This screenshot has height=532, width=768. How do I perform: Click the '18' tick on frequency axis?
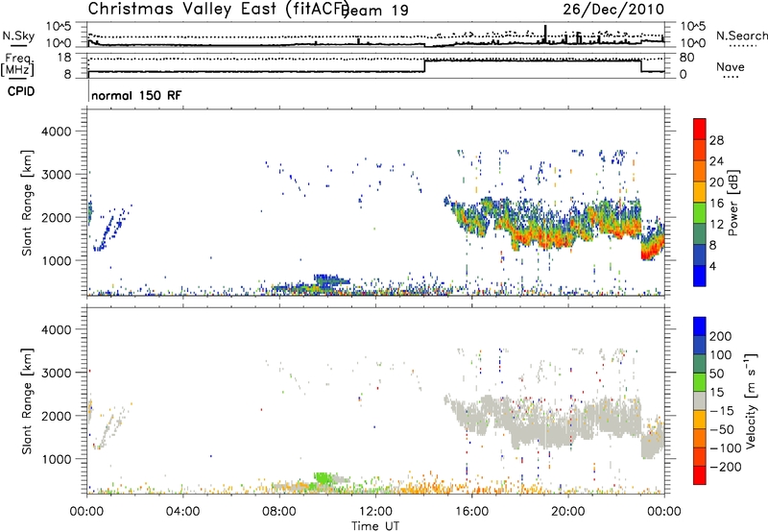pyautogui.click(x=64, y=58)
